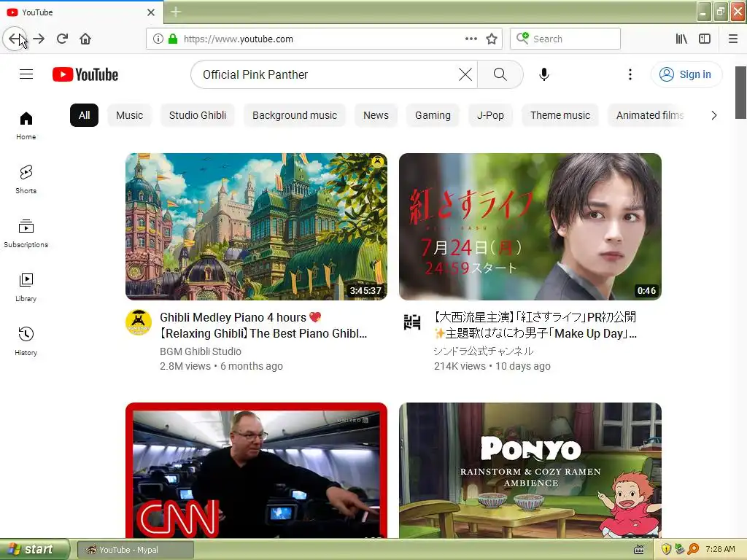Screen dimensions: 747x560
Task: Open Subscriptions in the sidebar
Action: coord(26,233)
